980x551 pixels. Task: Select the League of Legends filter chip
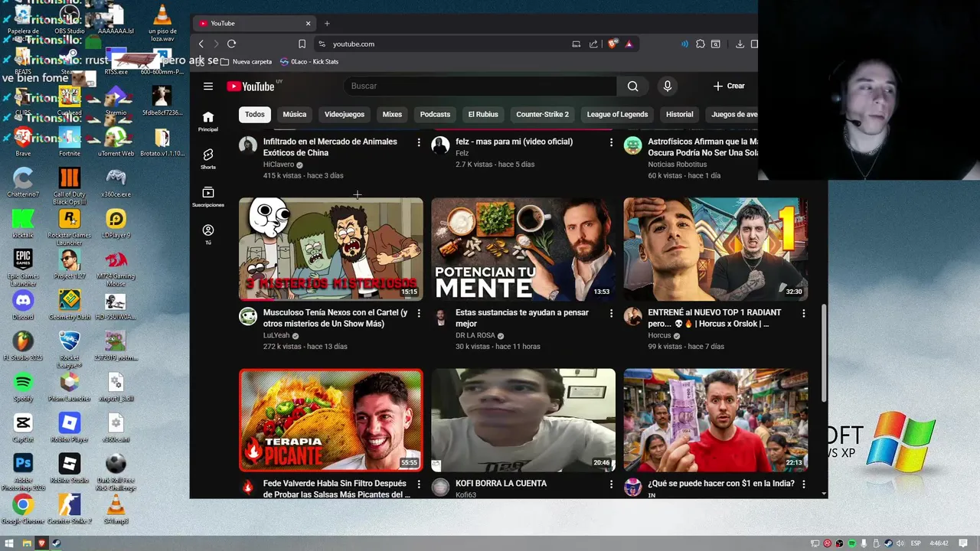617,114
